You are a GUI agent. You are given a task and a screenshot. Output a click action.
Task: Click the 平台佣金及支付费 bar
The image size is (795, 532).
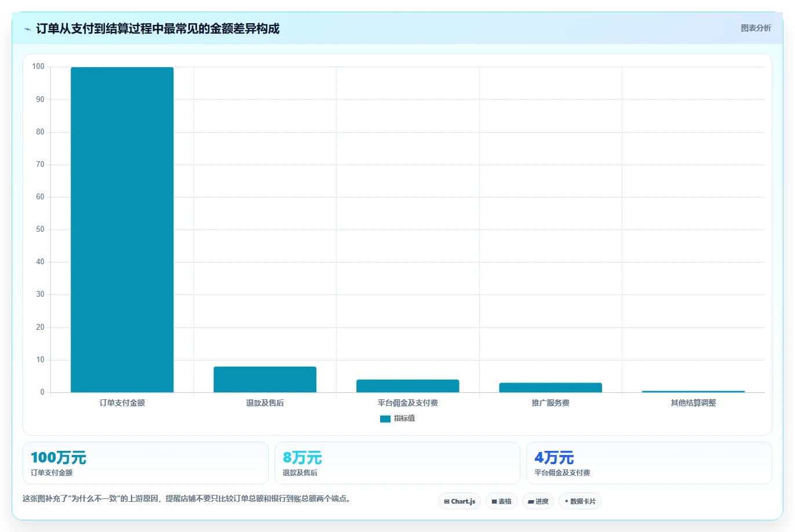pyautogui.click(x=408, y=386)
